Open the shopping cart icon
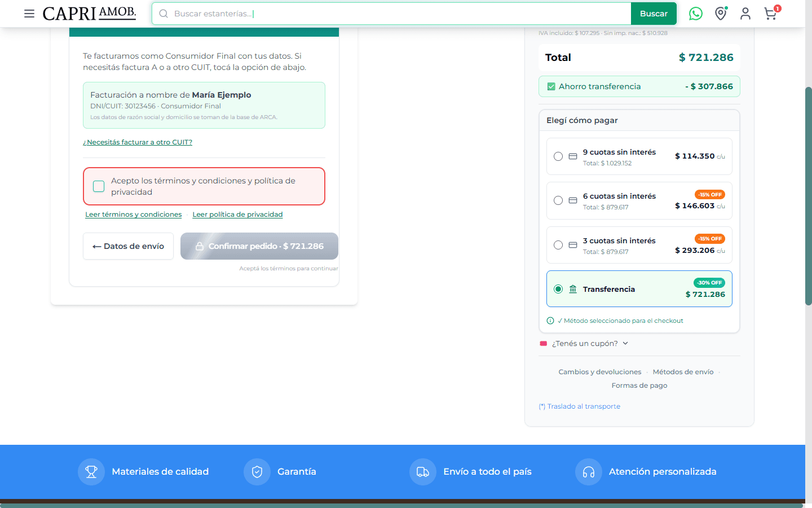The width and height of the screenshot is (812, 508). pos(771,13)
